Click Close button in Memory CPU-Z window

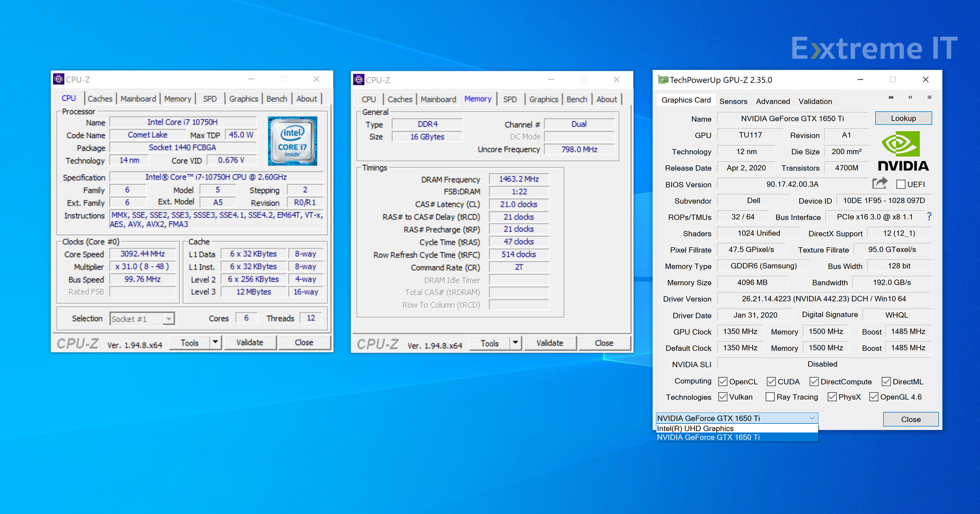pyautogui.click(x=604, y=343)
